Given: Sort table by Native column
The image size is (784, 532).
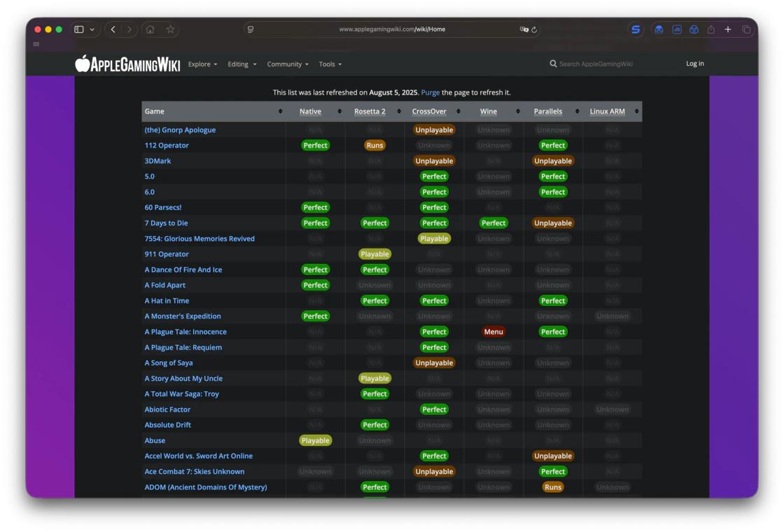Looking at the screenshot, I should [310, 111].
